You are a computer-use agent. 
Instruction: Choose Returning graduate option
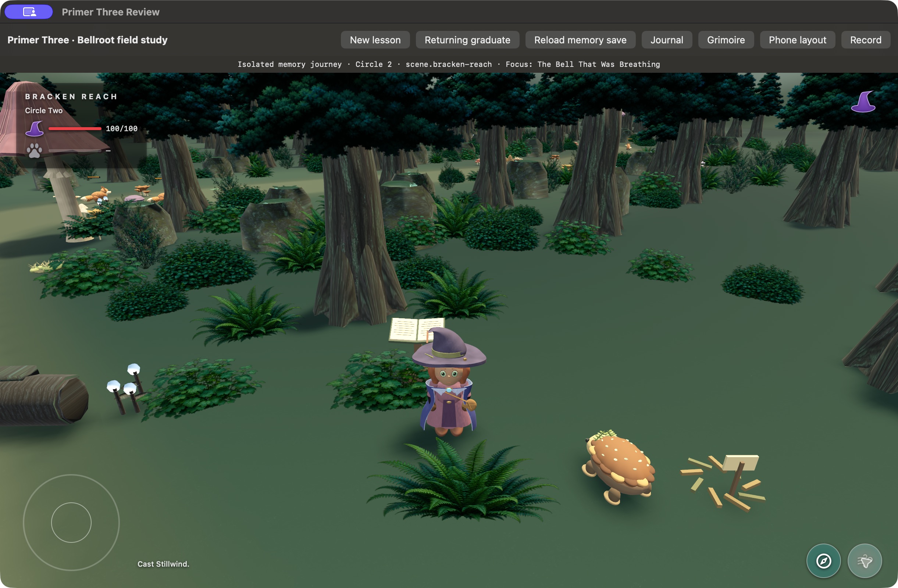[467, 40]
